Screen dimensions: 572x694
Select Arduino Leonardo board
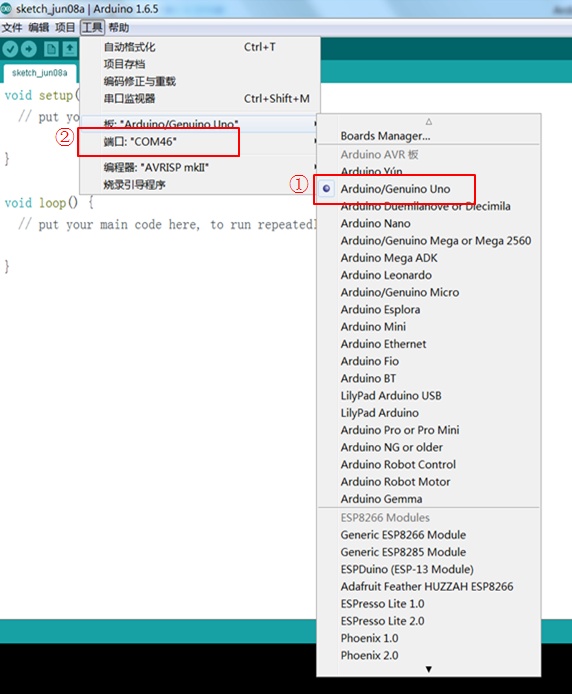429,275
